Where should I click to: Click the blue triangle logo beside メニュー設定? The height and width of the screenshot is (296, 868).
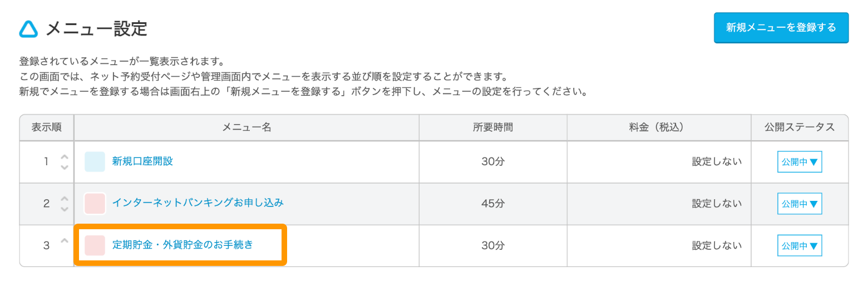tap(28, 28)
